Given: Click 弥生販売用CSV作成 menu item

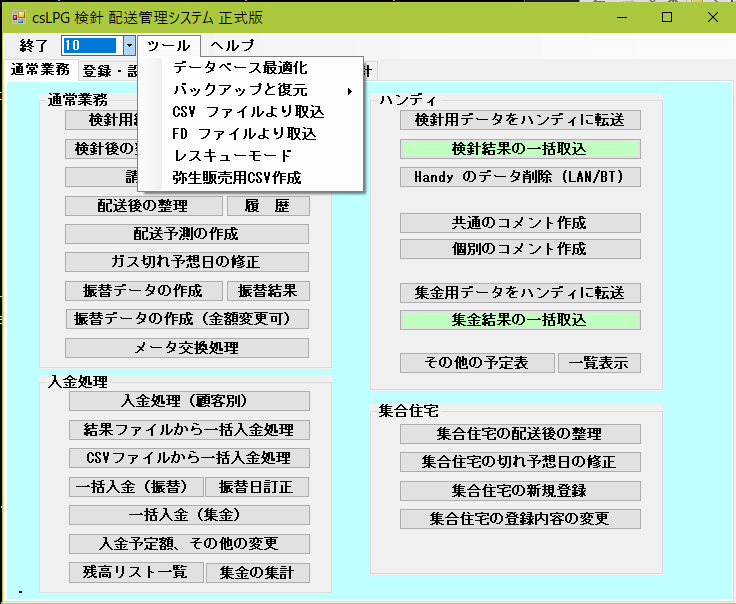Looking at the screenshot, I should [x=237, y=178].
